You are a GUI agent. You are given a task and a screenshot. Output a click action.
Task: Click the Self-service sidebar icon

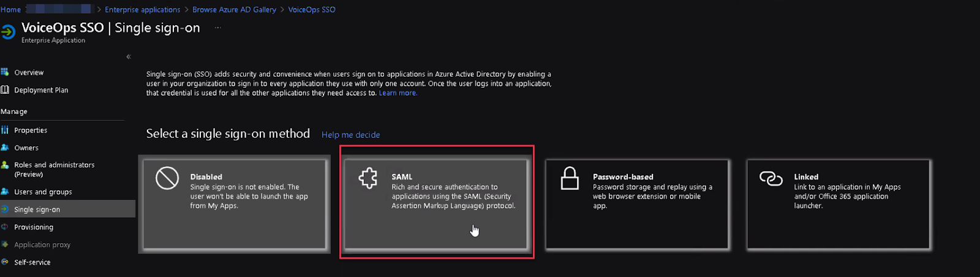coord(5,262)
